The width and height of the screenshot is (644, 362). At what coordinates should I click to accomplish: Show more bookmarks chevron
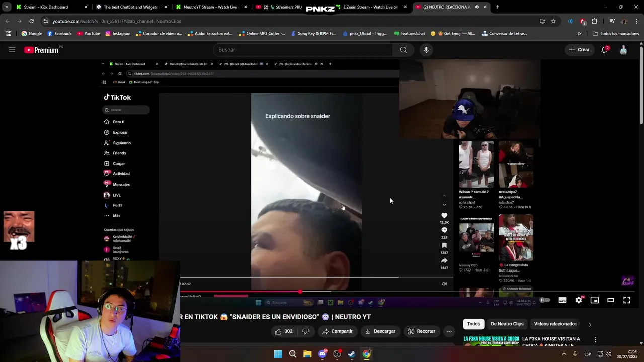(579, 34)
